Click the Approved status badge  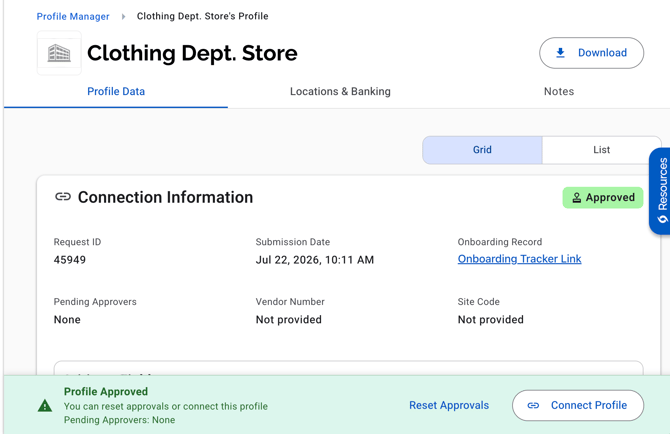602,198
